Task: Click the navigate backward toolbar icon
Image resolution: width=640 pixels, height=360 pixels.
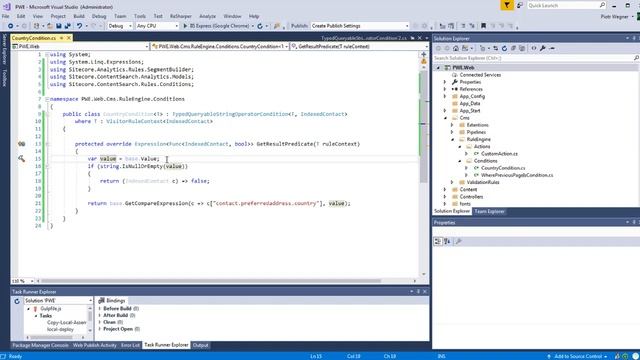Action: 10,26
